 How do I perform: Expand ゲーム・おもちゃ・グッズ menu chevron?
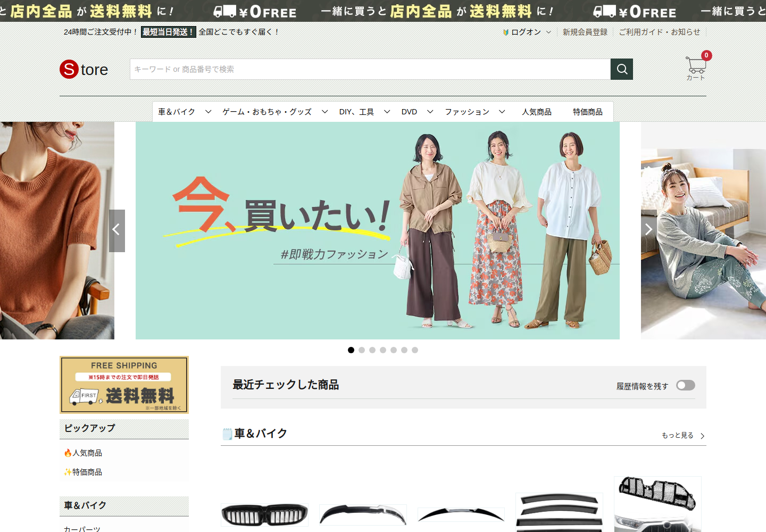pyautogui.click(x=325, y=112)
